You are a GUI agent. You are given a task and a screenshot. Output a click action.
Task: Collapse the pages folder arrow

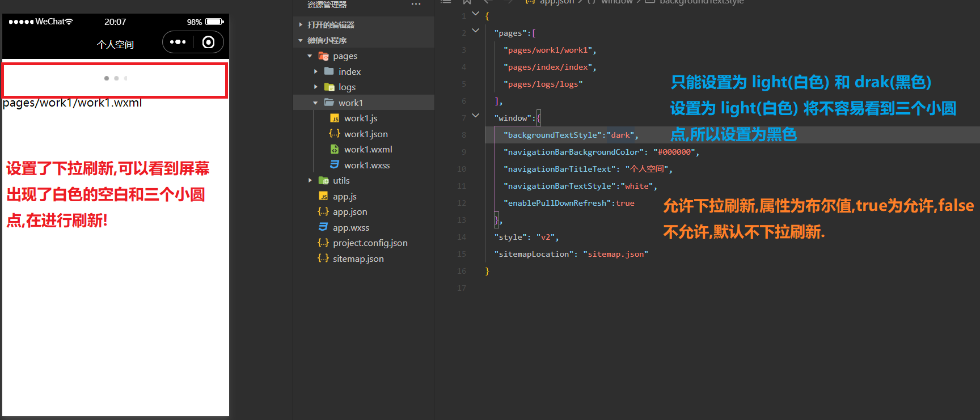coord(310,56)
